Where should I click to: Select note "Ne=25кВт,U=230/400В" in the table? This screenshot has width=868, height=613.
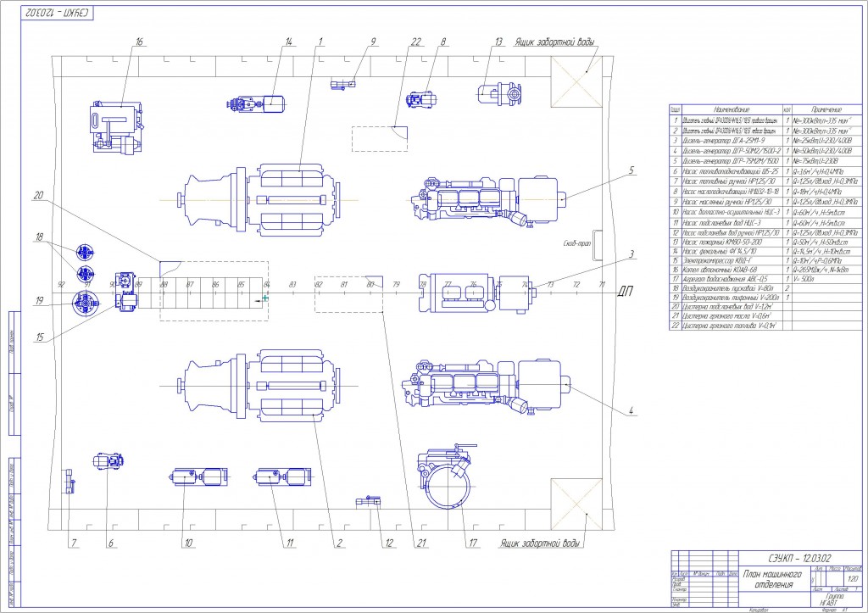tap(821, 141)
